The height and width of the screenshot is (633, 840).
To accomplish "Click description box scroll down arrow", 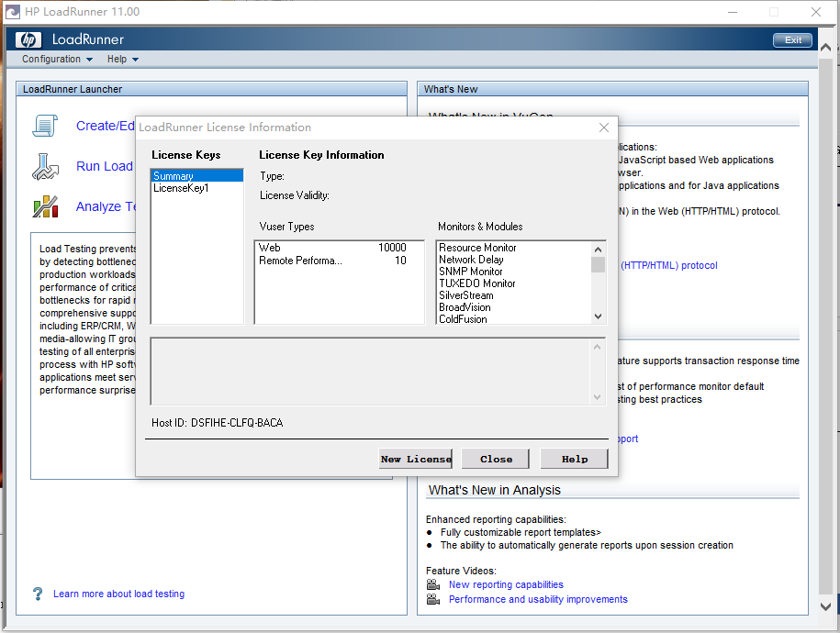I will pyautogui.click(x=598, y=397).
